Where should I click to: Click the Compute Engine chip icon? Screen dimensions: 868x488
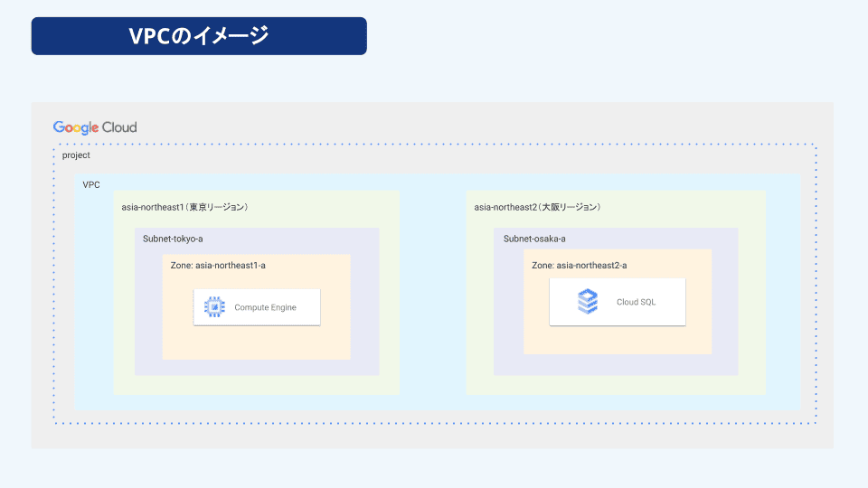click(x=214, y=307)
